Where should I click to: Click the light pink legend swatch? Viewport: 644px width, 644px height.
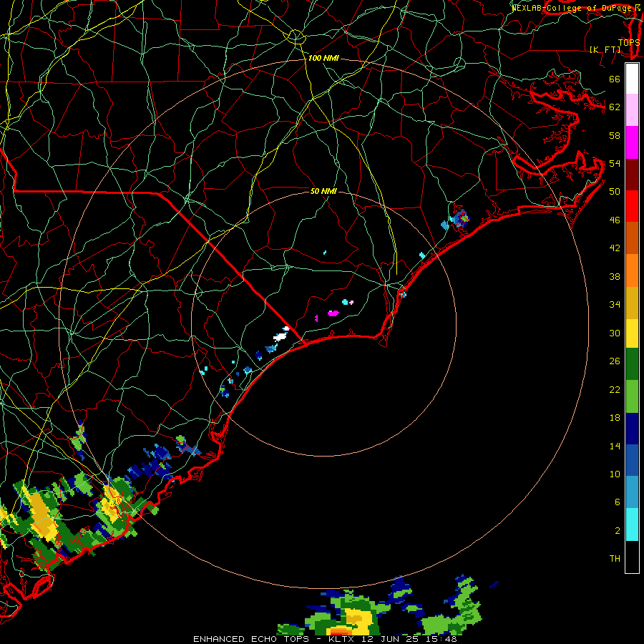632,109
